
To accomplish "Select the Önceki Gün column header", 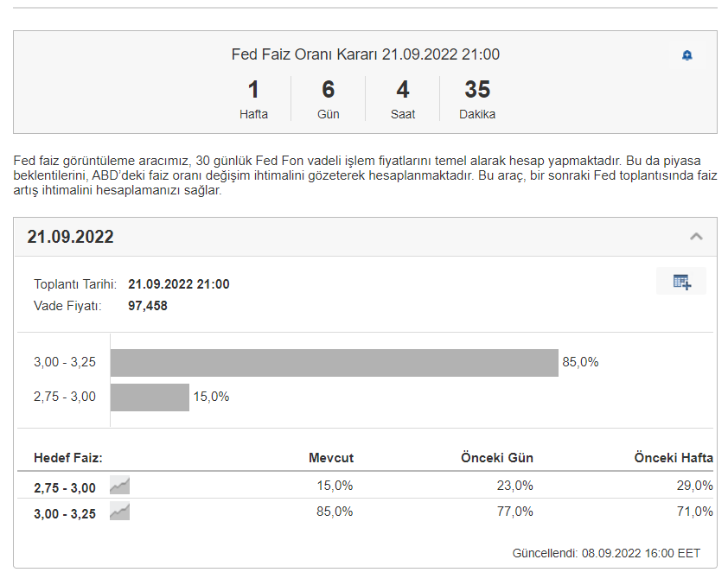I will [496, 458].
